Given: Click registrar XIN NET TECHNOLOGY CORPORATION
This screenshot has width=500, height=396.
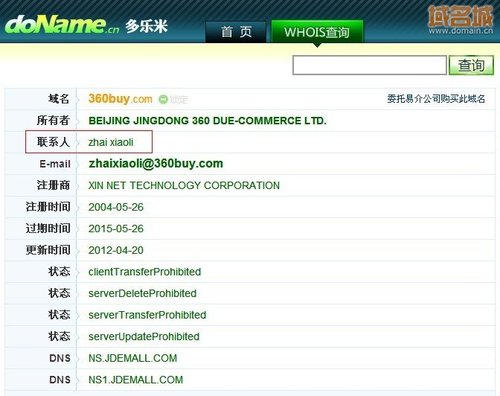Looking at the screenshot, I should [184, 185].
